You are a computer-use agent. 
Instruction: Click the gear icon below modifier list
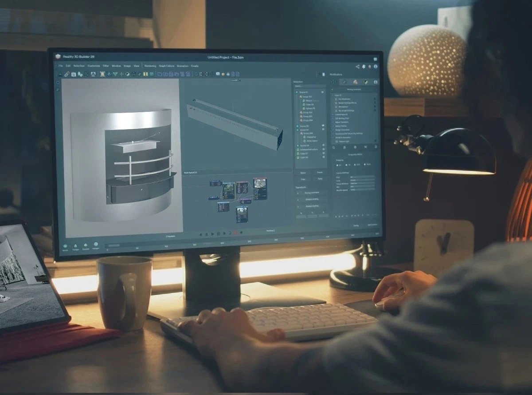tap(355, 147)
